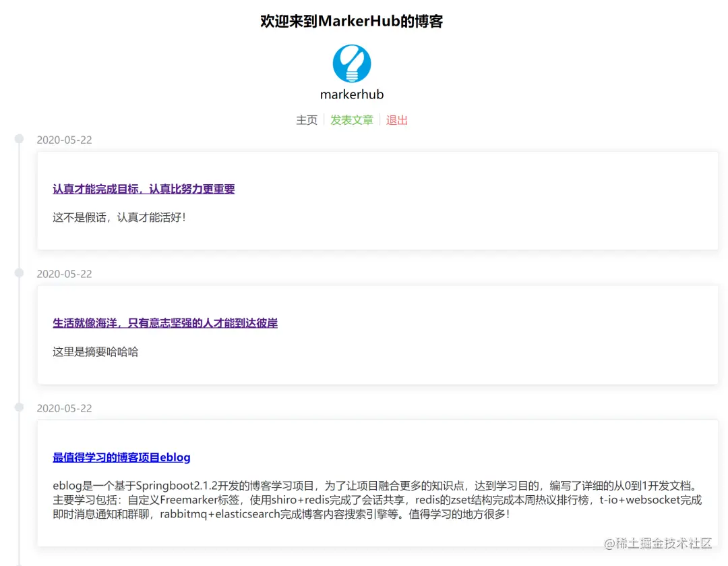
Task: Click the heading 欢迎来到MarkerHub的博客
Action: click(352, 21)
